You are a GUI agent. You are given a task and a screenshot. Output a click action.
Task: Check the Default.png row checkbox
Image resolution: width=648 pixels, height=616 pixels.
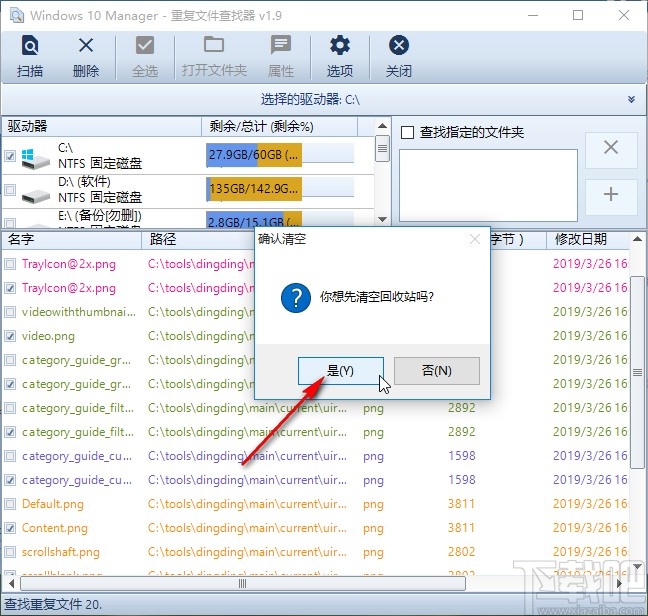click(x=10, y=504)
